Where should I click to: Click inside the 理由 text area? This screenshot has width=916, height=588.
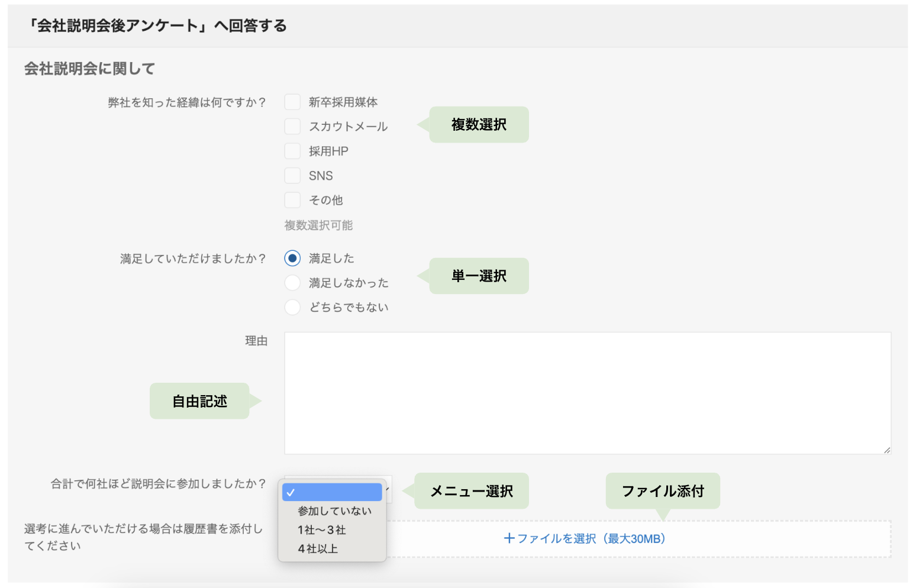[x=587, y=393]
